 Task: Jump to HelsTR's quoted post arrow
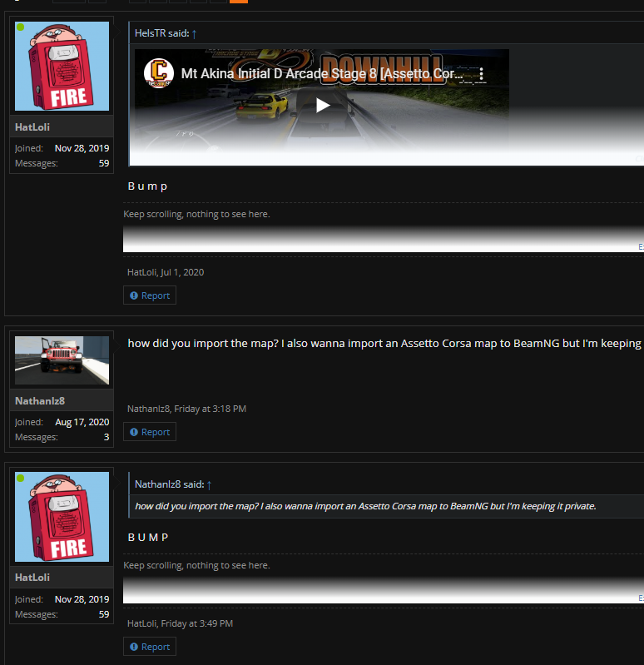(x=194, y=33)
